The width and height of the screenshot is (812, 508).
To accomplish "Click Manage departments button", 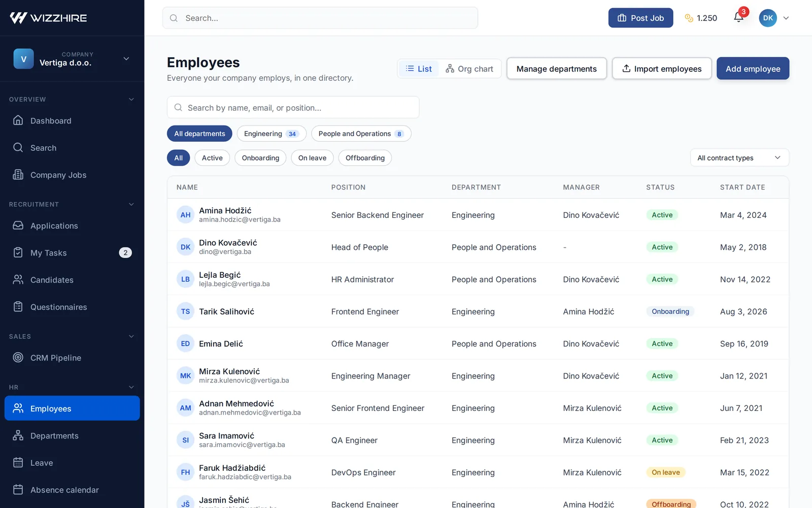I will point(557,69).
